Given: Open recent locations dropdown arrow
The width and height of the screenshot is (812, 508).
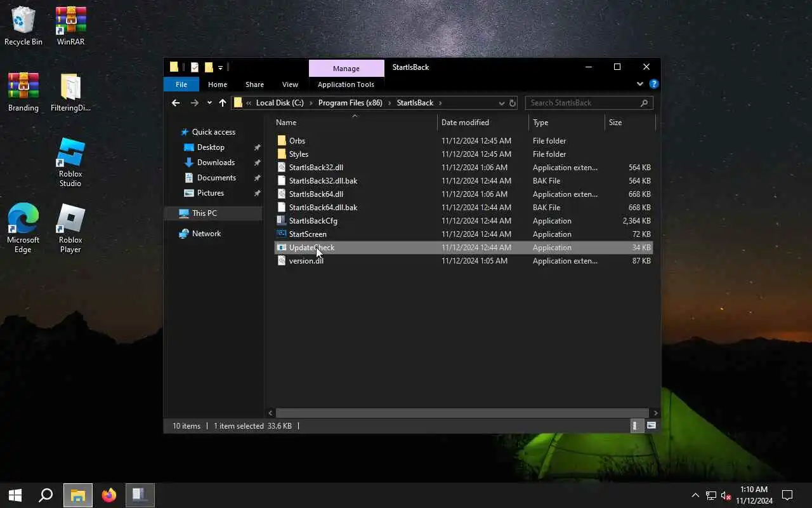Looking at the screenshot, I should (209, 103).
